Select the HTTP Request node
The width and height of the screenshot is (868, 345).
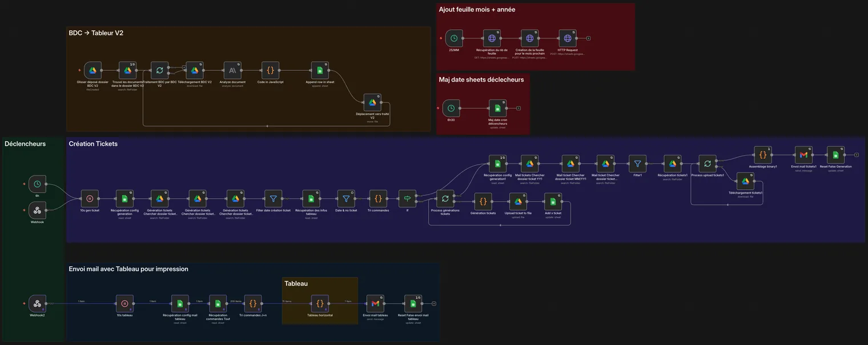pyautogui.click(x=568, y=38)
